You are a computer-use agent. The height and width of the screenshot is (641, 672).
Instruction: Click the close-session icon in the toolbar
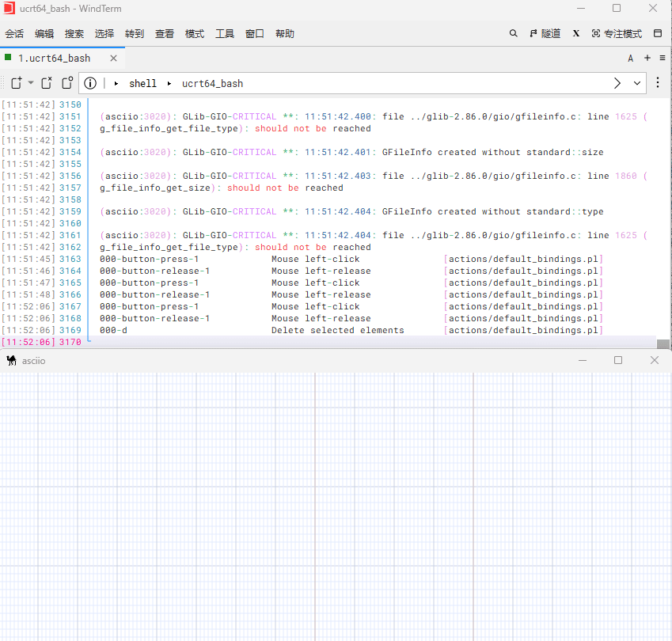pos(47,83)
